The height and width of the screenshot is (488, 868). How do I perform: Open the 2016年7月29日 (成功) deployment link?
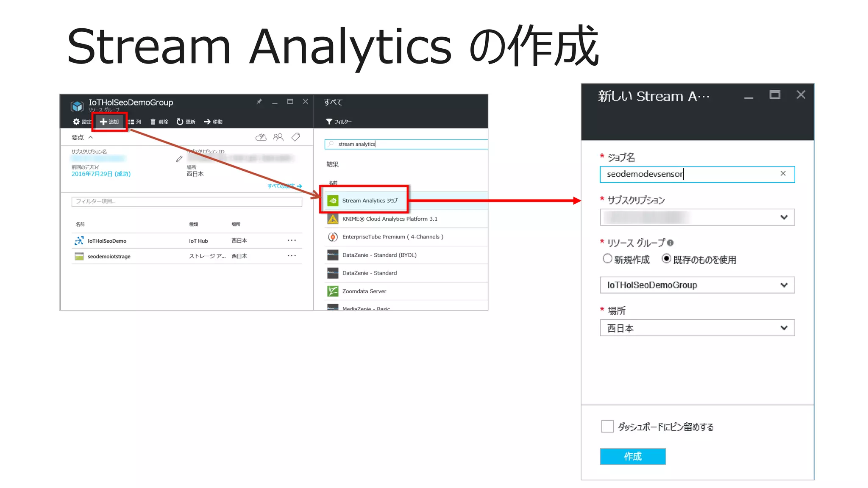click(101, 174)
